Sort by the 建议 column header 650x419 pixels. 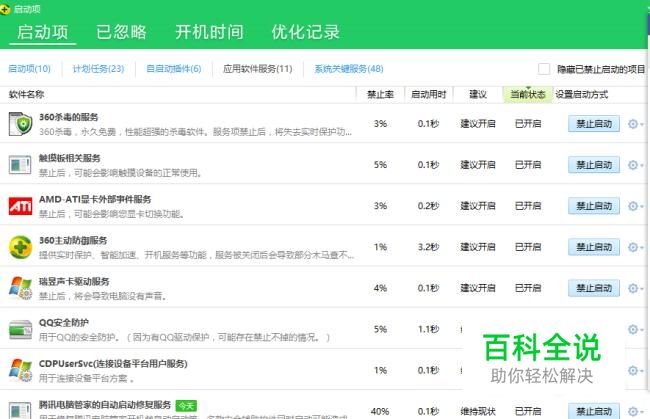coord(478,94)
